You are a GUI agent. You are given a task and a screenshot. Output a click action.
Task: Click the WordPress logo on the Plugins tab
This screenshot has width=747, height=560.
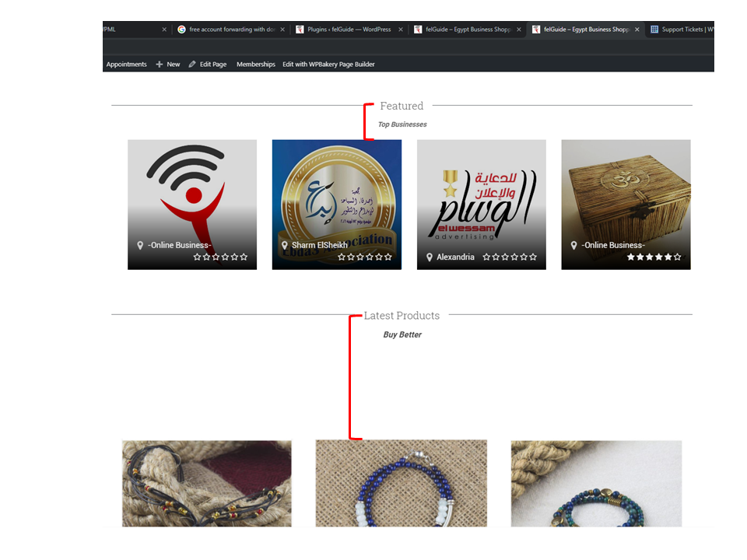(300, 29)
